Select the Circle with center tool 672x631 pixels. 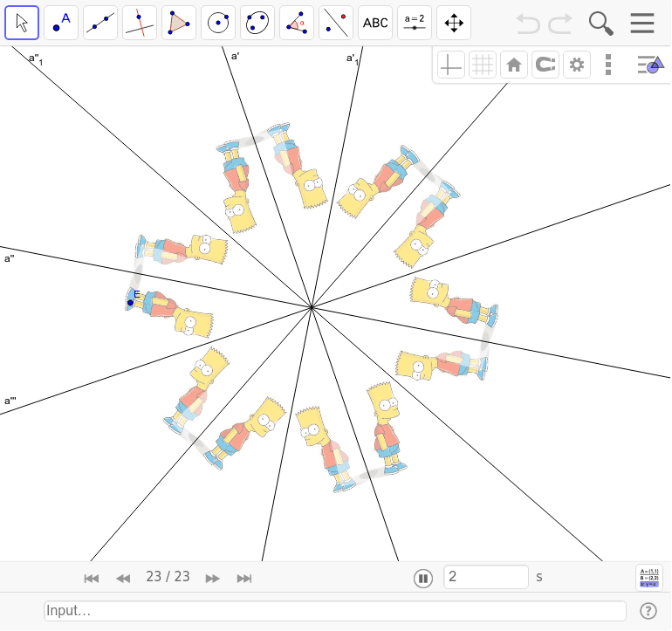218,23
